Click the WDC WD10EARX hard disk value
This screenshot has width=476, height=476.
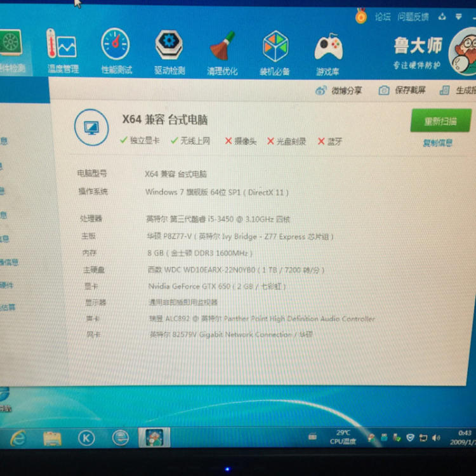coord(236,270)
